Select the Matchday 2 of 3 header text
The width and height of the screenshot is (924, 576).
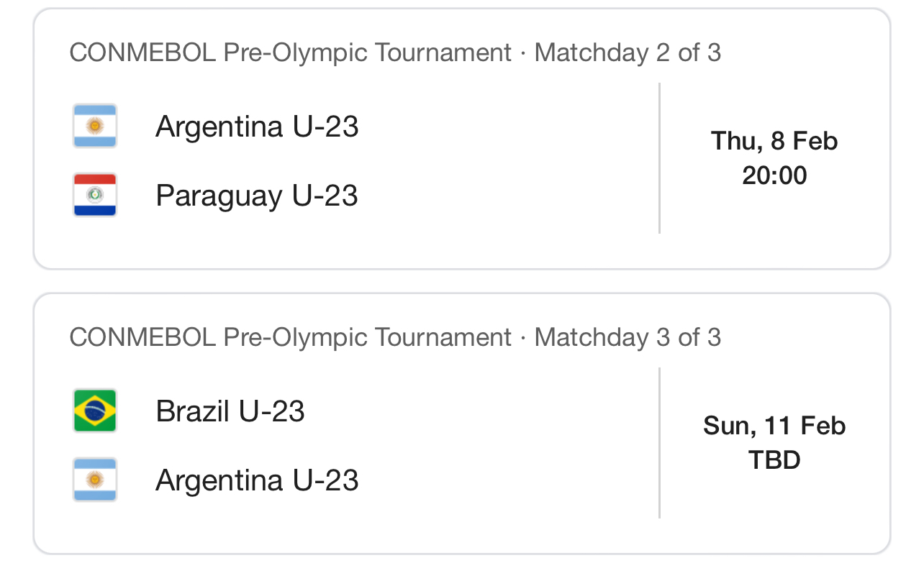(628, 52)
